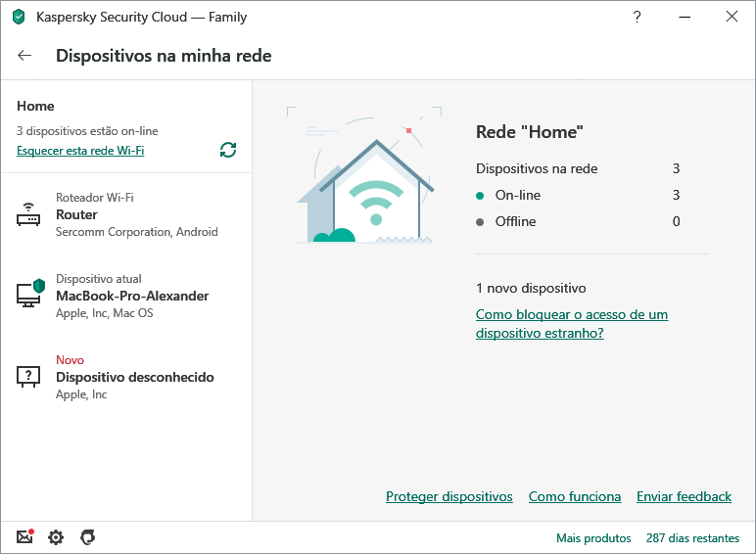756x554 pixels.
Task: Click Enviar feedback link
Action: (684, 496)
